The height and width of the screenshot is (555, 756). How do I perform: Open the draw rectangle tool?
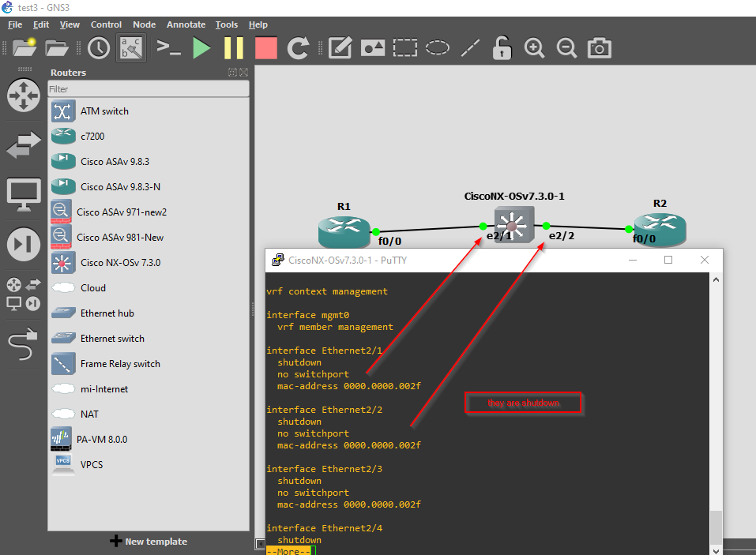pos(404,48)
